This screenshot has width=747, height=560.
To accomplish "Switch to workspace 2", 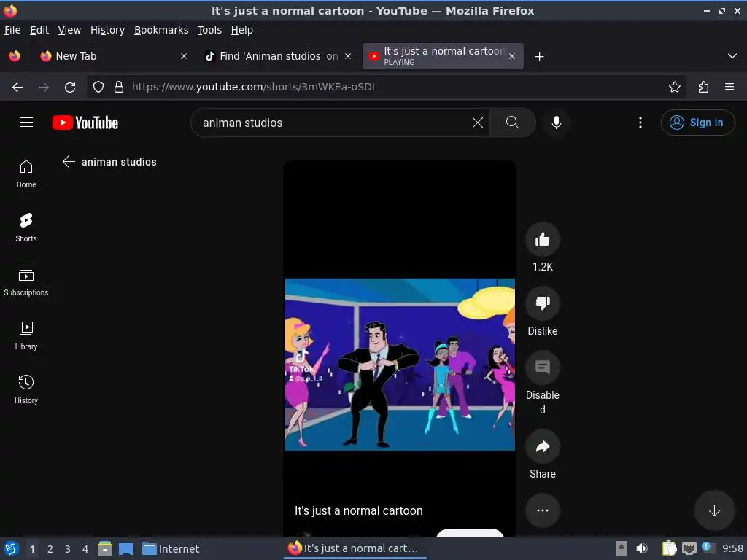I will (x=50, y=549).
